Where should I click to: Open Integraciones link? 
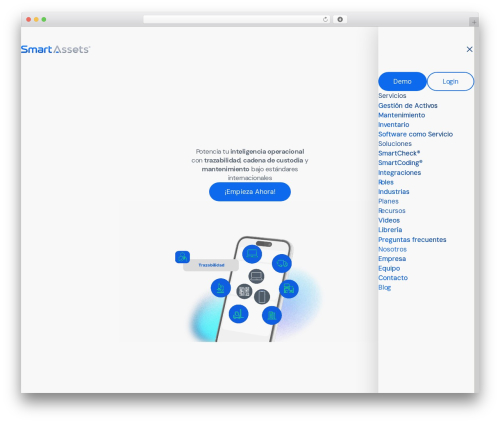[x=400, y=172]
